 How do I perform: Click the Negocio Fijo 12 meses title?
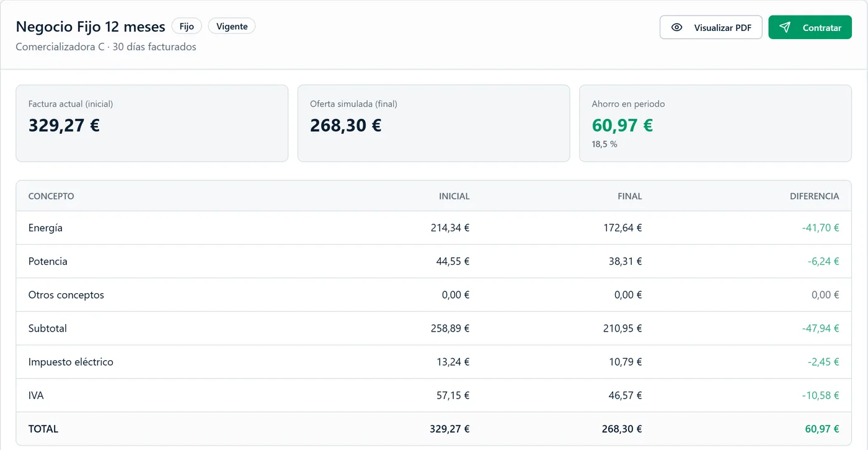[91, 27]
